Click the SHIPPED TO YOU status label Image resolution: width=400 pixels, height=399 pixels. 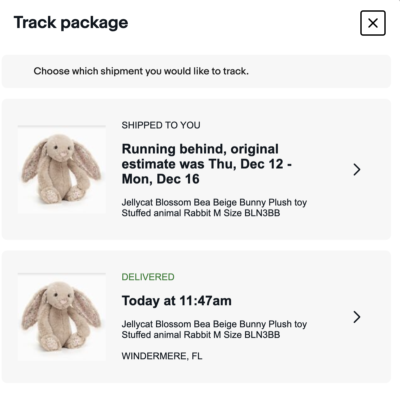pos(161,125)
